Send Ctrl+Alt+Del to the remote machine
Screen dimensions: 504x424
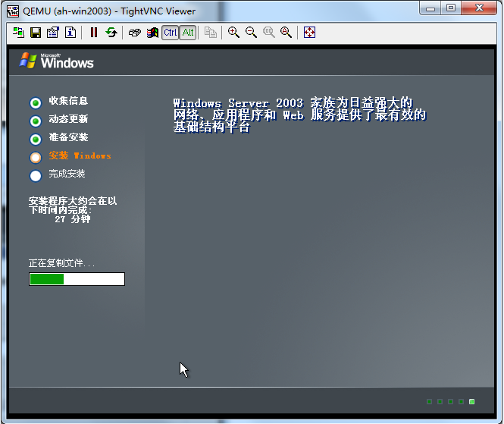click(x=134, y=33)
